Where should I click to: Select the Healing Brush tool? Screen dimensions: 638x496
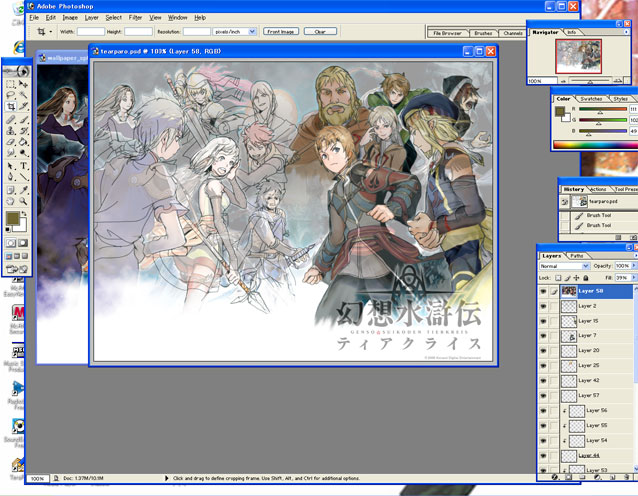click(x=11, y=120)
